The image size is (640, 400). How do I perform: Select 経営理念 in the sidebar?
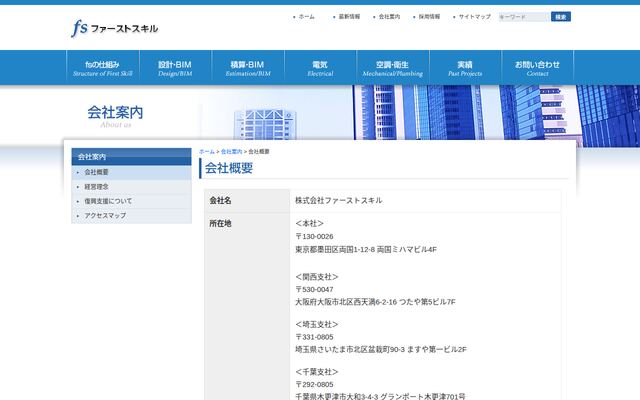coord(131,187)
